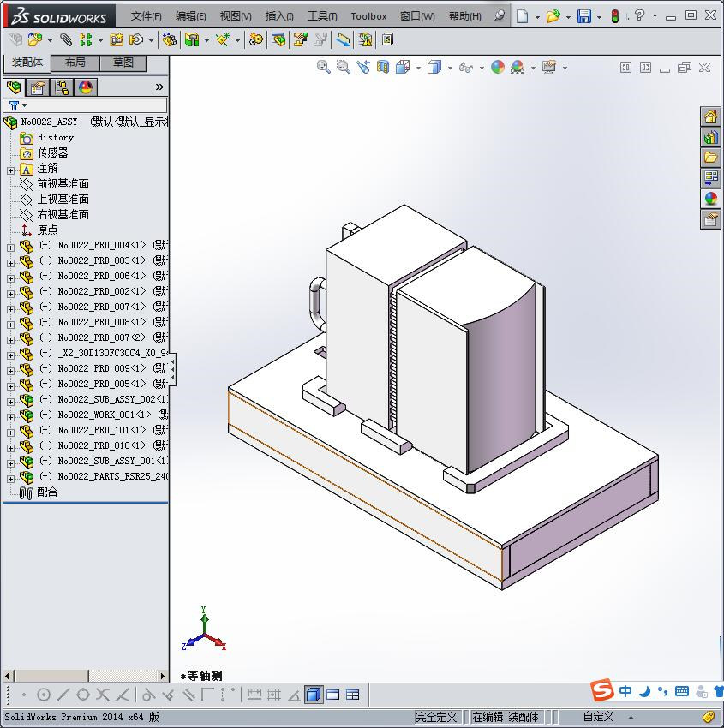Viewport: 724px width, 728px height.
Task: Click the Smart Fasteners icon
Action: coord(117,40)
